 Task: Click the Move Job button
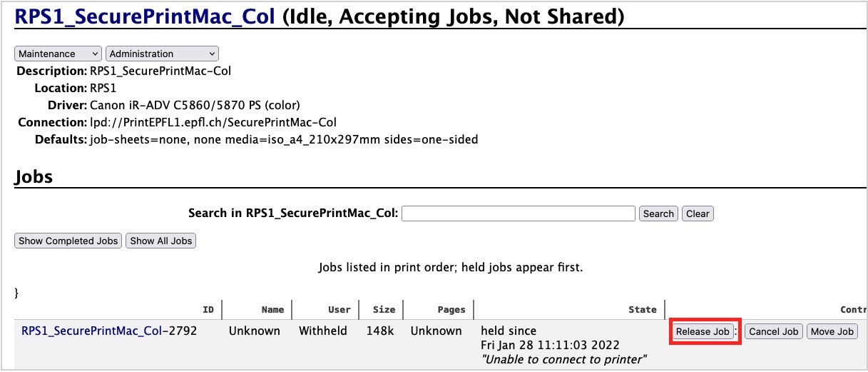pos(832,331)
